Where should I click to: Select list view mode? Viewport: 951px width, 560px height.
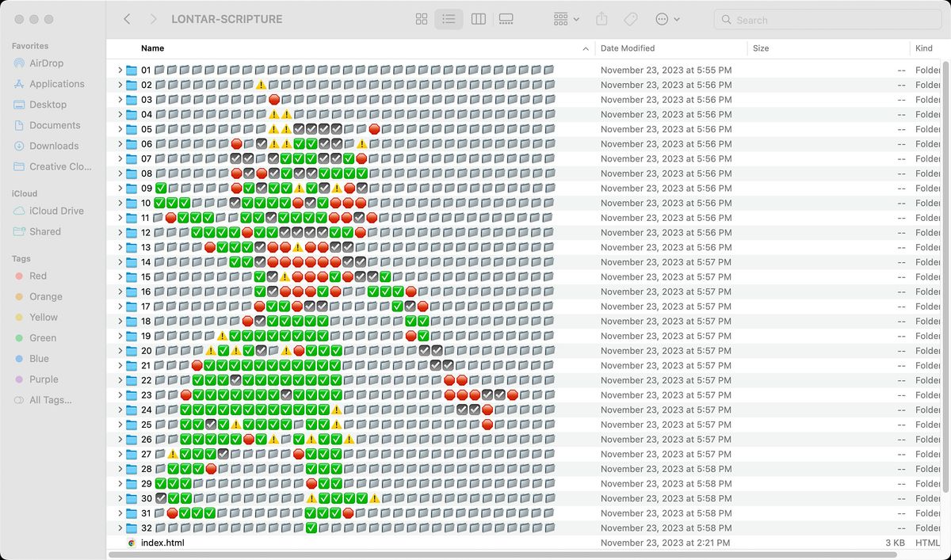click(449, 19)
